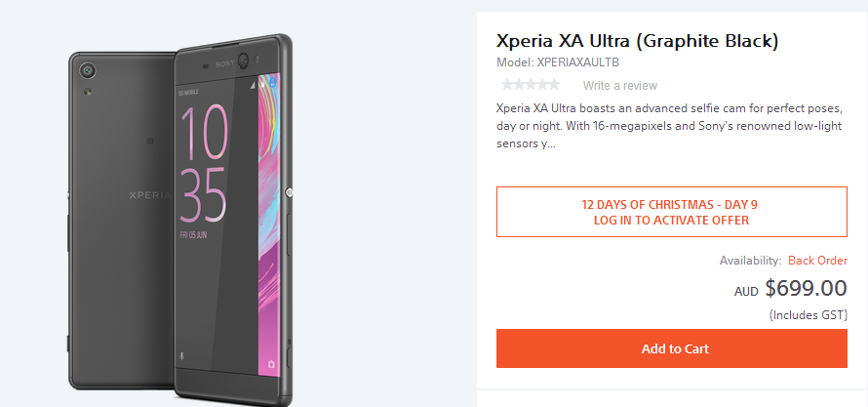The width and height of the screenshot is (868, 407).
Task: Click the round power button on the phone's side
Action: 289,192
